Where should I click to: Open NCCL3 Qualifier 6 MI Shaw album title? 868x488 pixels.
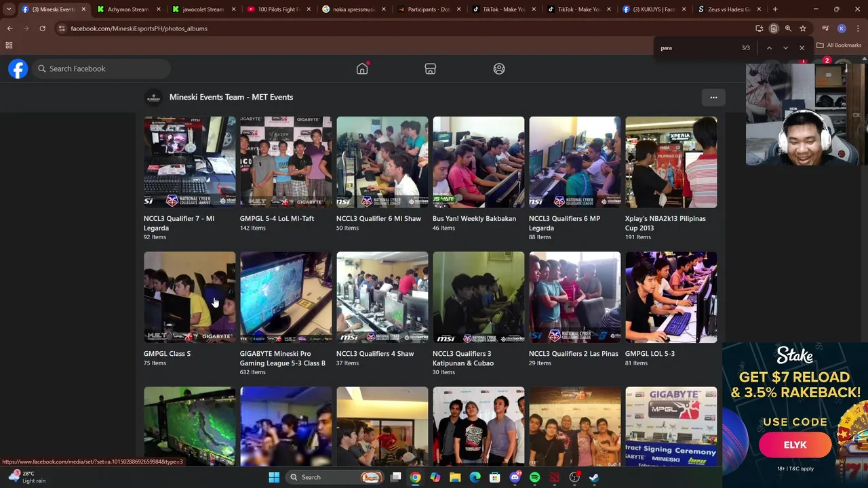[378, 218]
